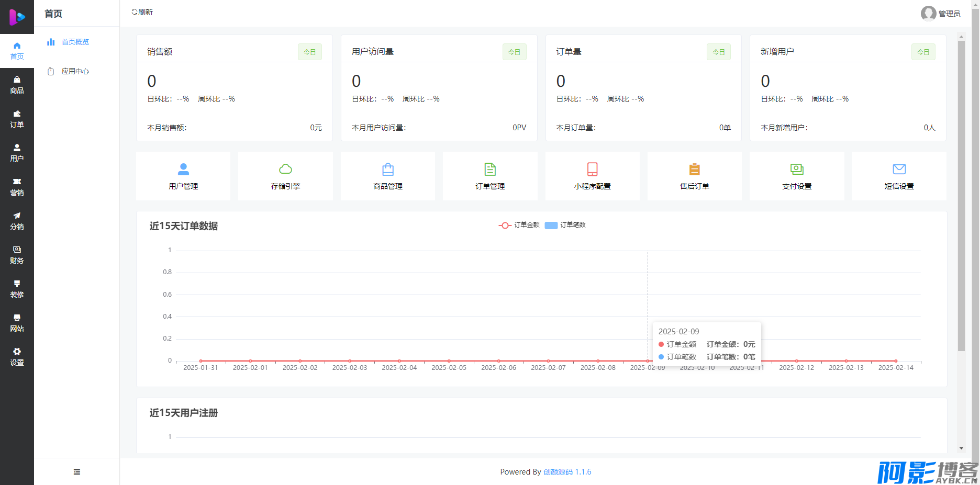The image size is (980, 485).
Task: Open the 短信设置 envelope icon
Action: pyautogui.click(x=899, y=170)
